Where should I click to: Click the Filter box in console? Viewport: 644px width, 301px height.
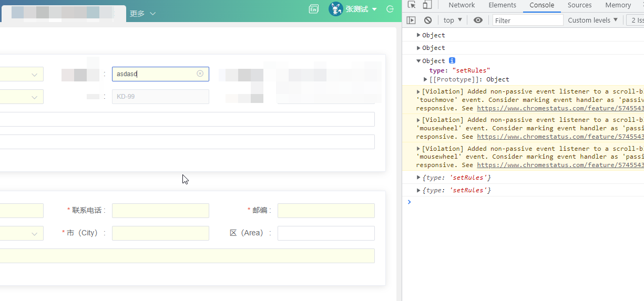click(x=528, y=20)
